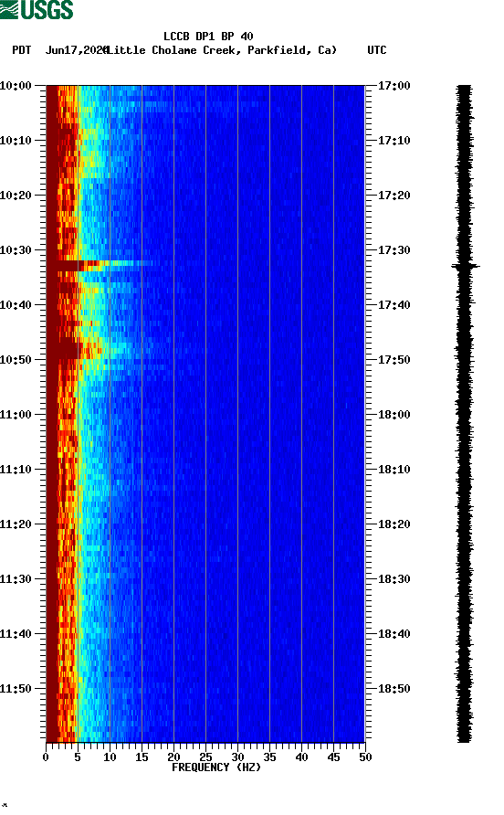Click the 10:20 PDT time label
This screenshot has height=815, width=504.
coord(16,196)
